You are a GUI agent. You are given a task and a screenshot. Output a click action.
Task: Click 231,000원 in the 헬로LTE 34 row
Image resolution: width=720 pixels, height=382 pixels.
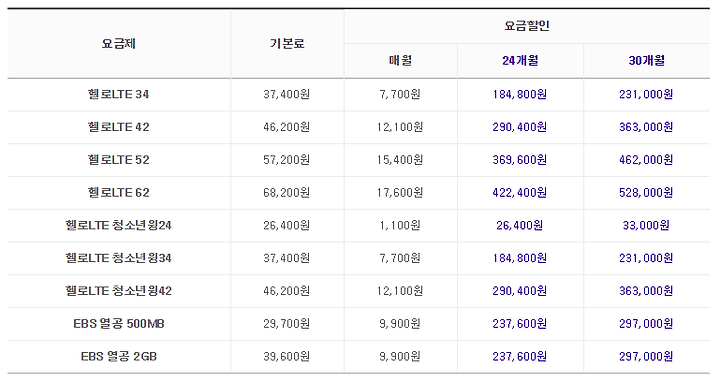pyautogui.click(x=646, y=94)
